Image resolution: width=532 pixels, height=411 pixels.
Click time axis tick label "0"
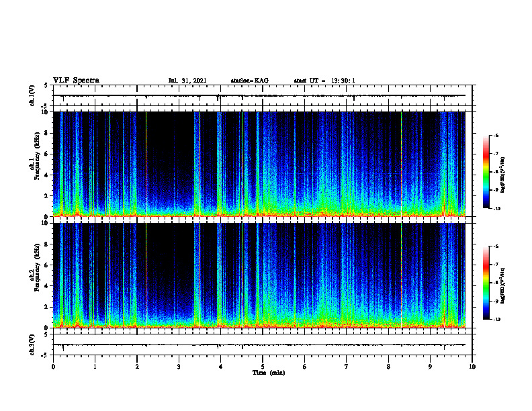53,367
